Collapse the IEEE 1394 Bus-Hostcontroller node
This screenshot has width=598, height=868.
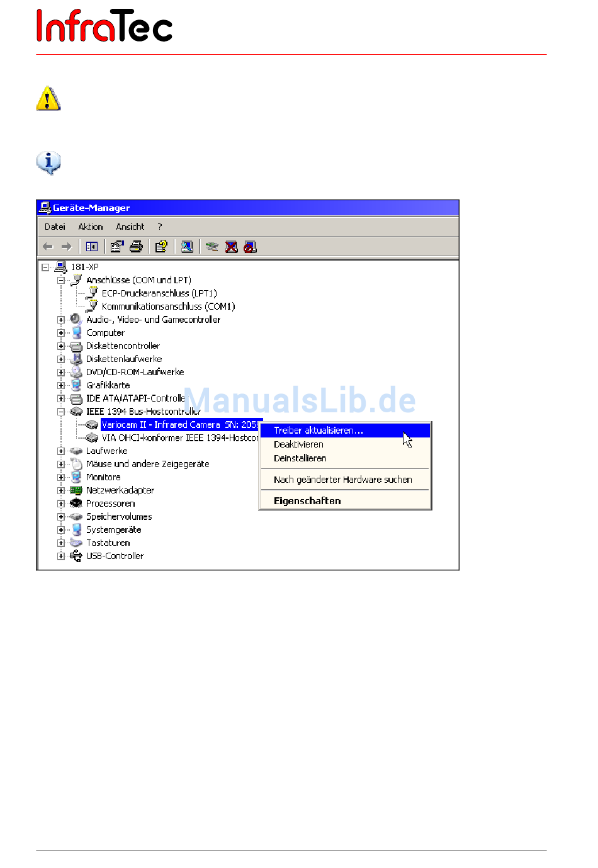61,412
